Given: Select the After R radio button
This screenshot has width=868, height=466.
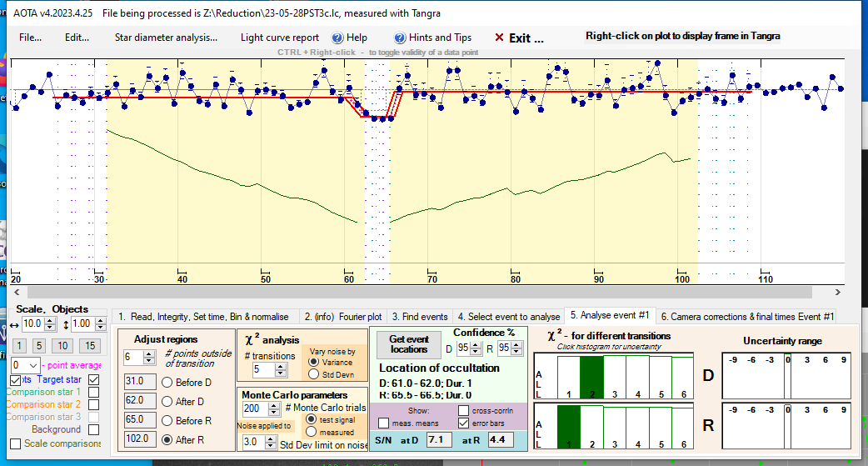Looking at the screenshot, I should pyautogui.click(x=167, y=440).
